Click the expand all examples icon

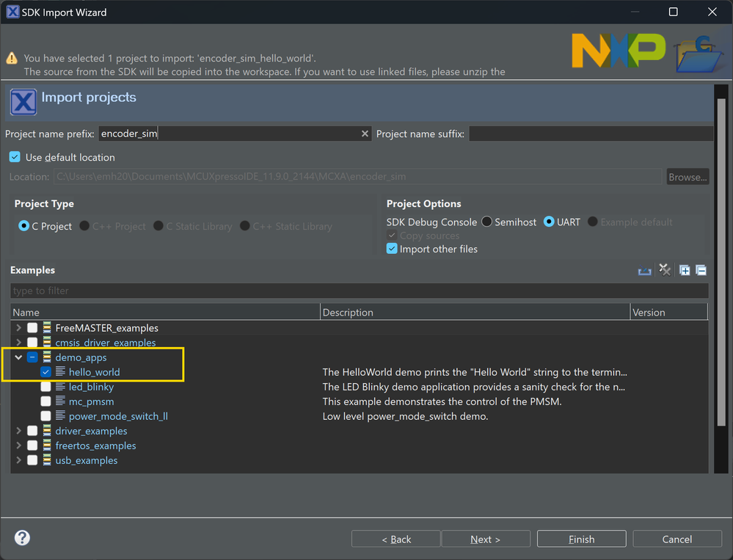pos(684,270)
